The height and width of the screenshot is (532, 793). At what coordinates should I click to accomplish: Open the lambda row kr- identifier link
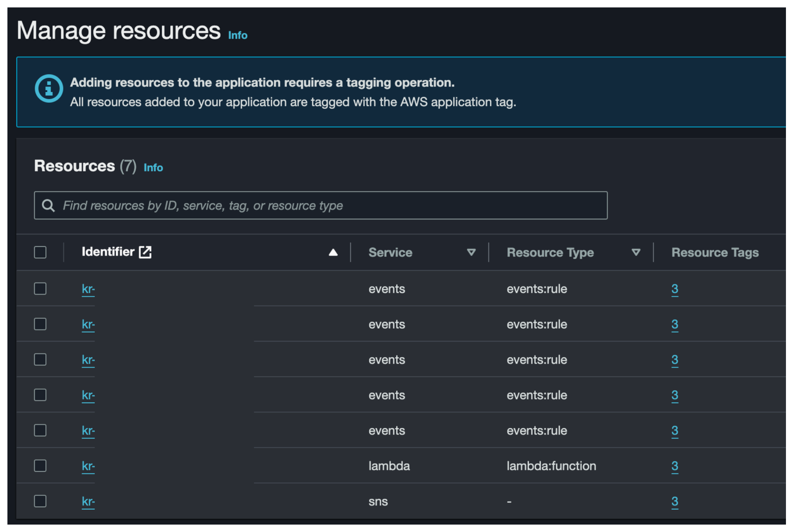88,466
